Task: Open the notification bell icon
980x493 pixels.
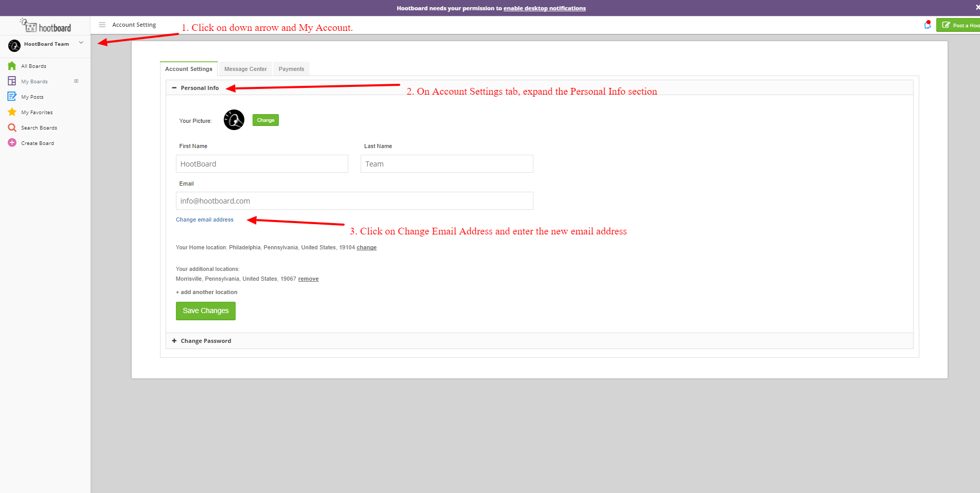Action: 927,25
